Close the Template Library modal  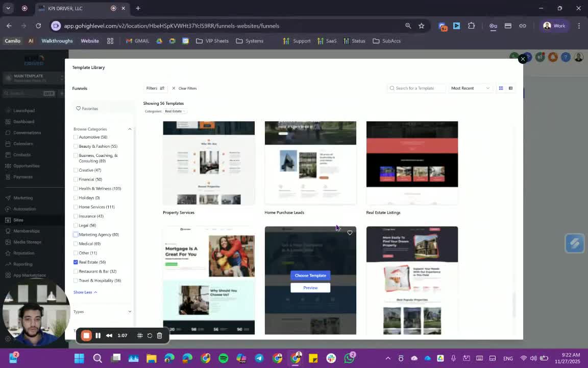[x=522, y=59]
